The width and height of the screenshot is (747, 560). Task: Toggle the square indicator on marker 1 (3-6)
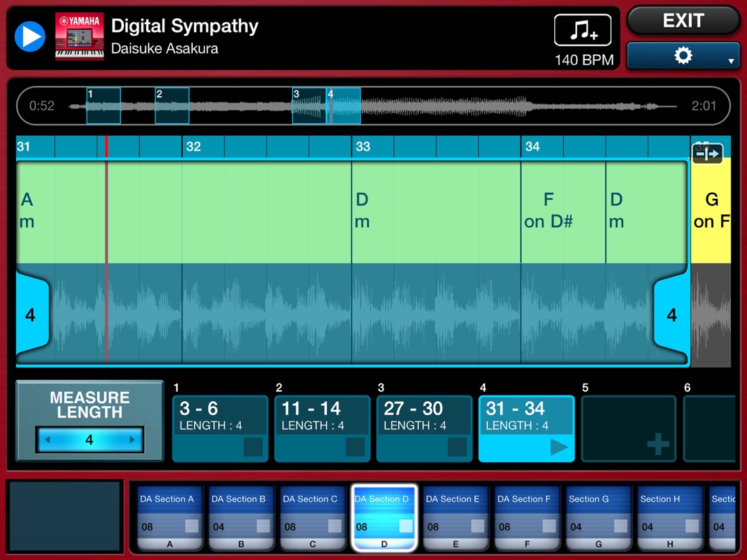coord(252,447)
